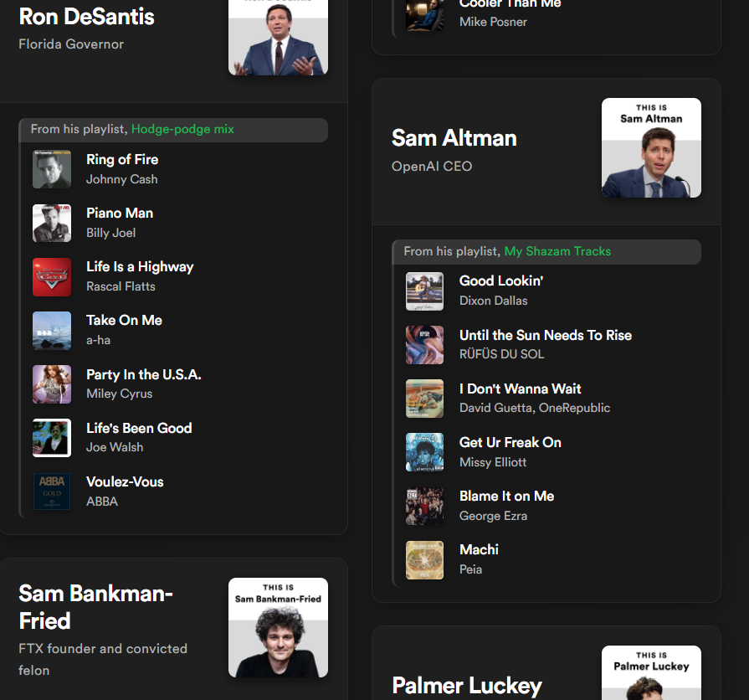Open the Voulez-Vous track

pyautogui.click(x=125, y=481)
